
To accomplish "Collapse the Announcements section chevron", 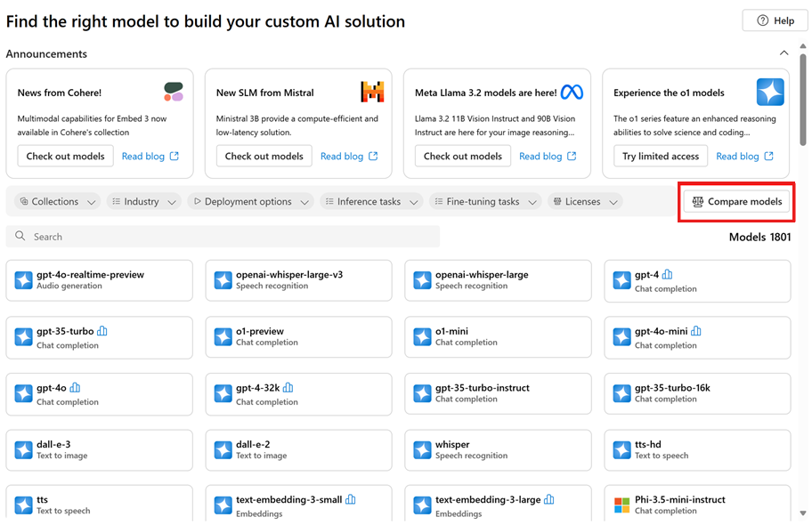I will (x=784, y=53).
